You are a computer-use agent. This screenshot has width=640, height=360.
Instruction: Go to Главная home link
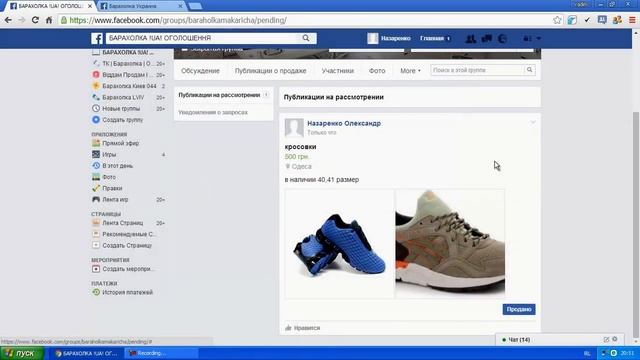[432, 38]
